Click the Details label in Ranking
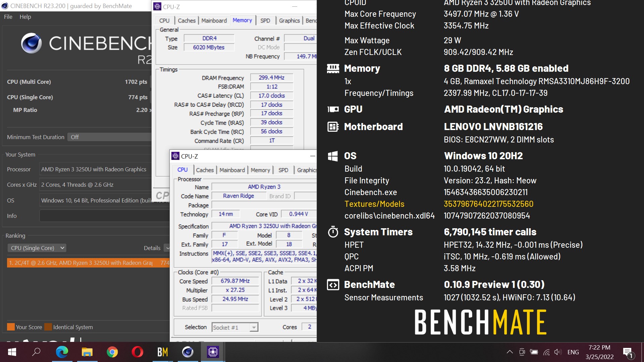Viewport: 644px width, 362px height. click(152, 248)
